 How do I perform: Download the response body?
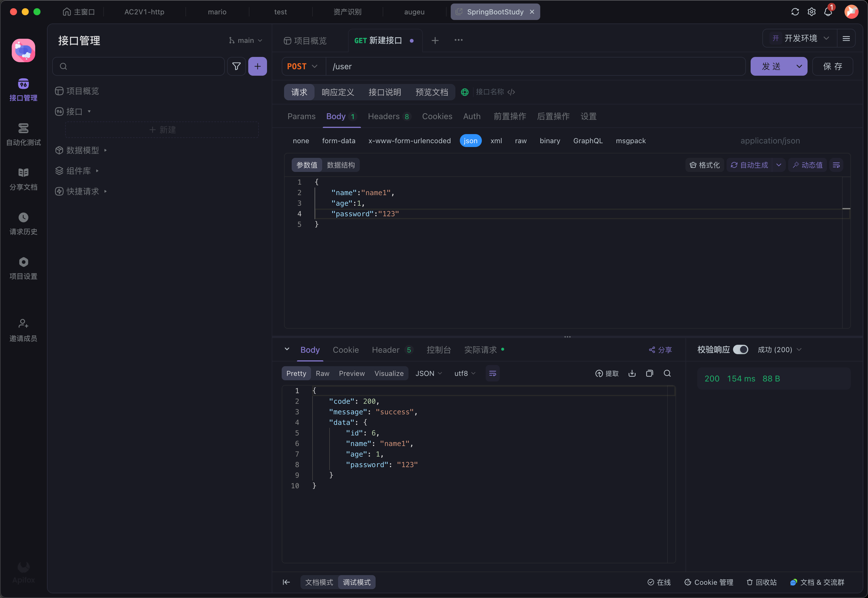(x=632, y=373)
